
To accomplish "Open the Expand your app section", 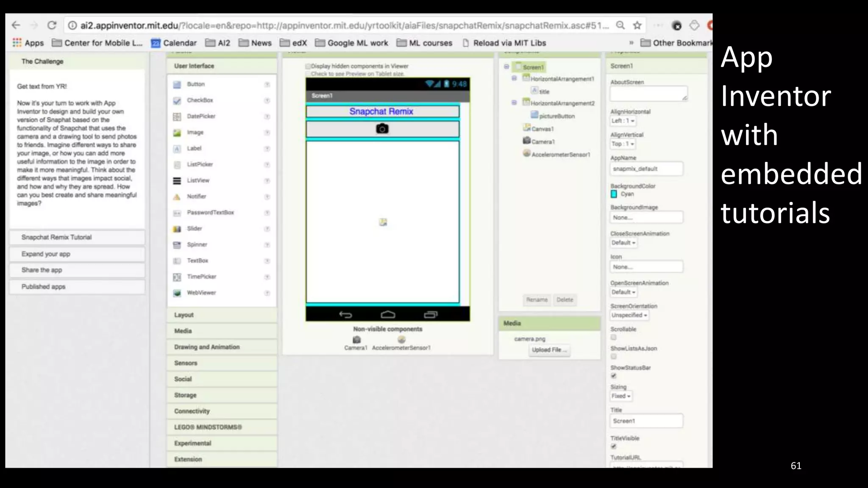I will click(x=77, y=254).
